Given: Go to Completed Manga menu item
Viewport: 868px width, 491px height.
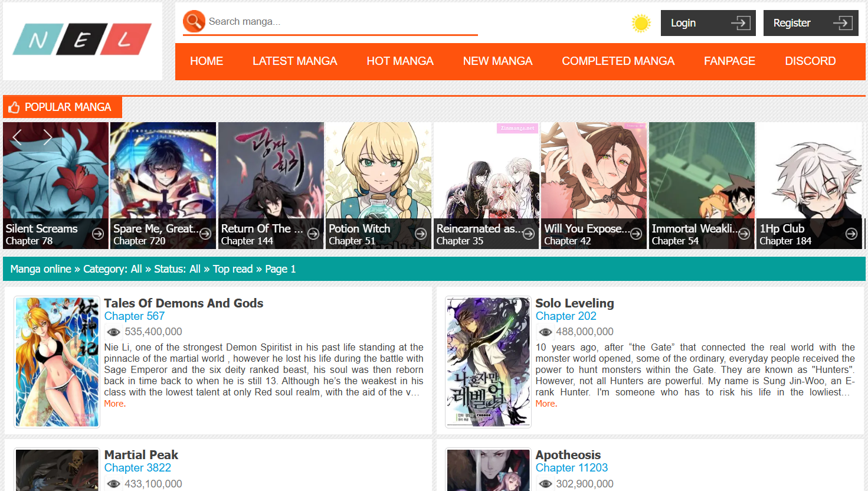Looking at the screenshot, I should tap(618, 61).
